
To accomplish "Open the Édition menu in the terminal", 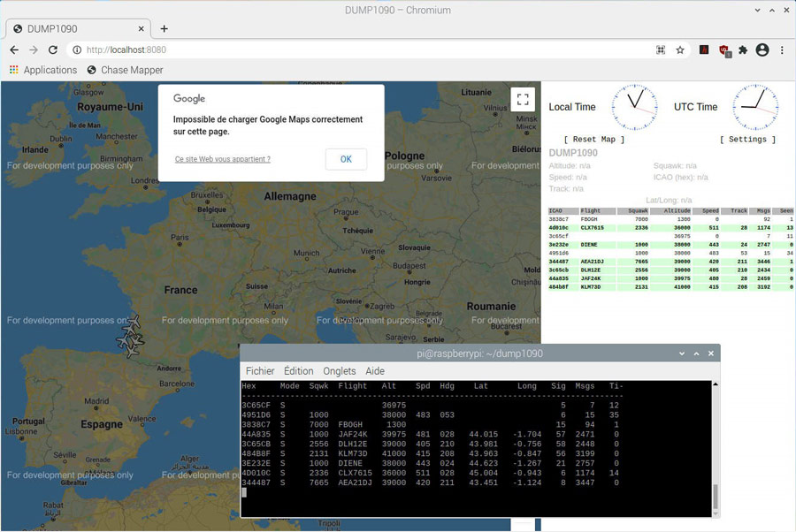I will pyautogui.click(x=299, y=371).
